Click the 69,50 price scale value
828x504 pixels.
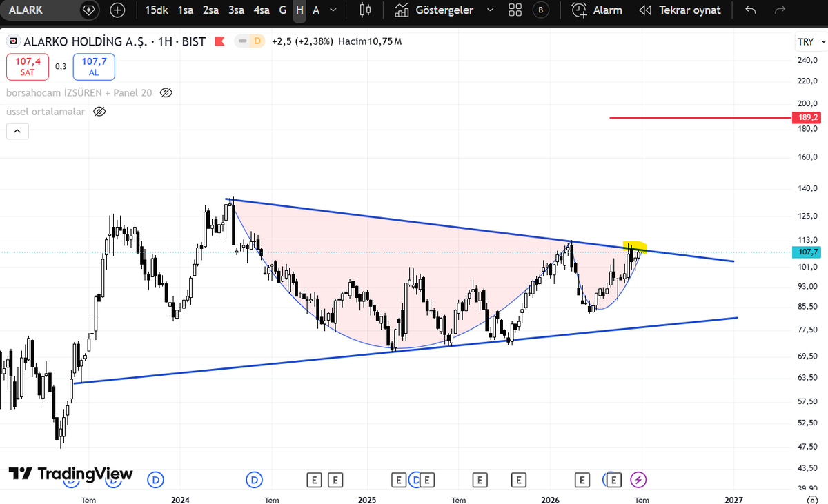(x=808, y=356)
